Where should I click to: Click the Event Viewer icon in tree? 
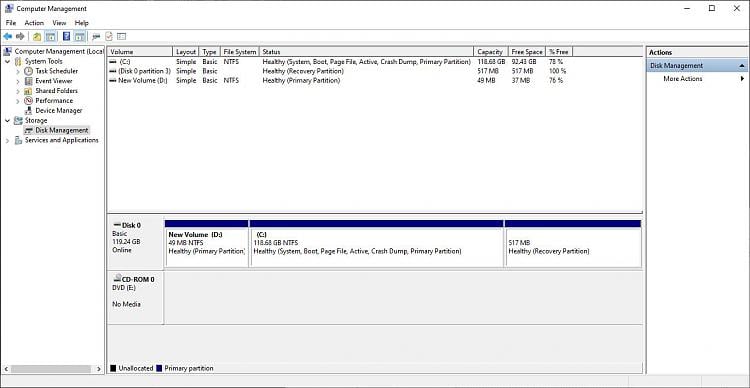pyautogui.click(x=29, y=81)
